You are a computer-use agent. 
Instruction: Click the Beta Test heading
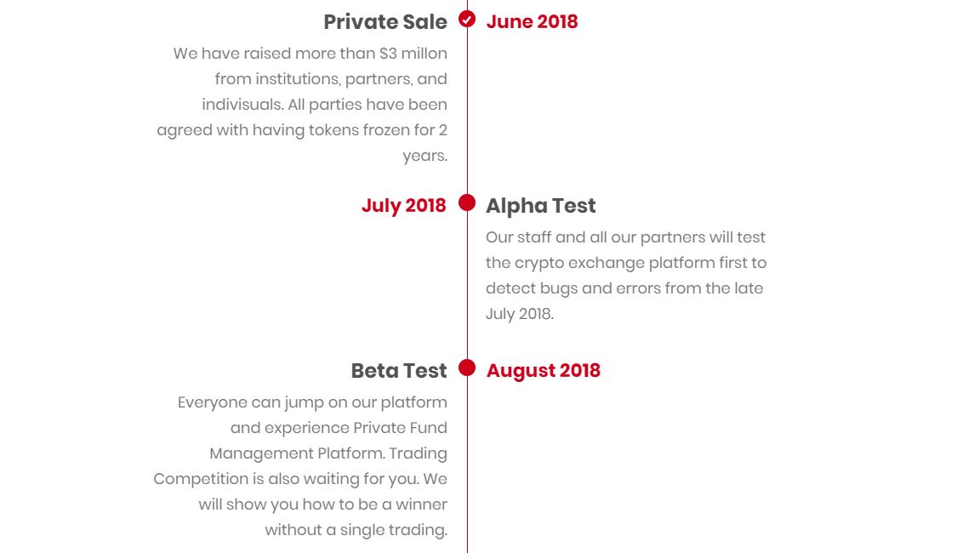coord(398,371)
